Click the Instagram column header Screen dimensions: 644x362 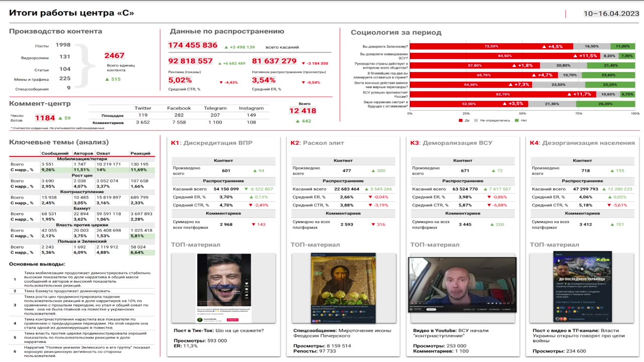pos(251,108)
